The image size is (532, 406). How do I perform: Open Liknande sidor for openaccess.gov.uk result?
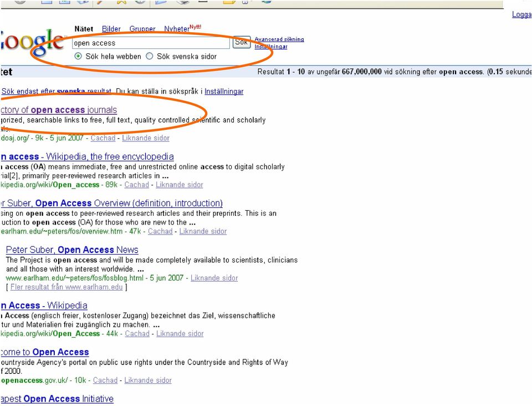pyautogui.click(x=148, y=380)
